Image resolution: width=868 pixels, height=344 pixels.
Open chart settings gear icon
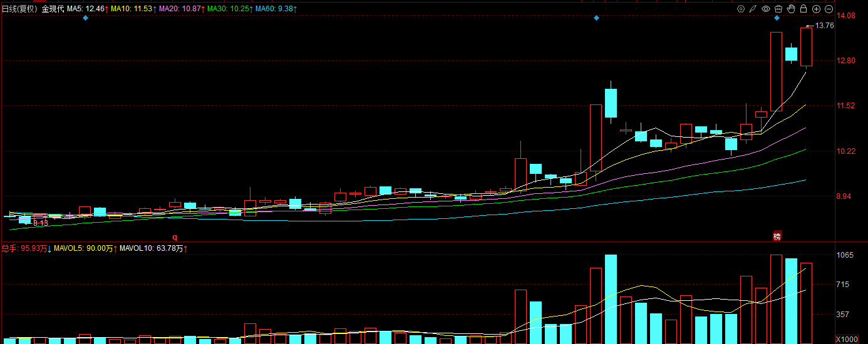pos(741,9)
